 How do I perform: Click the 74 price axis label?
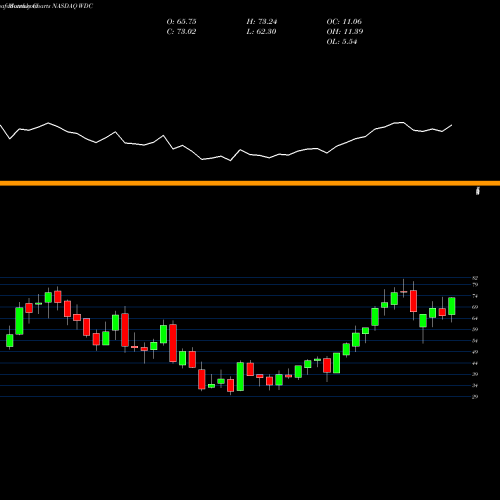(x=475, y=296)
